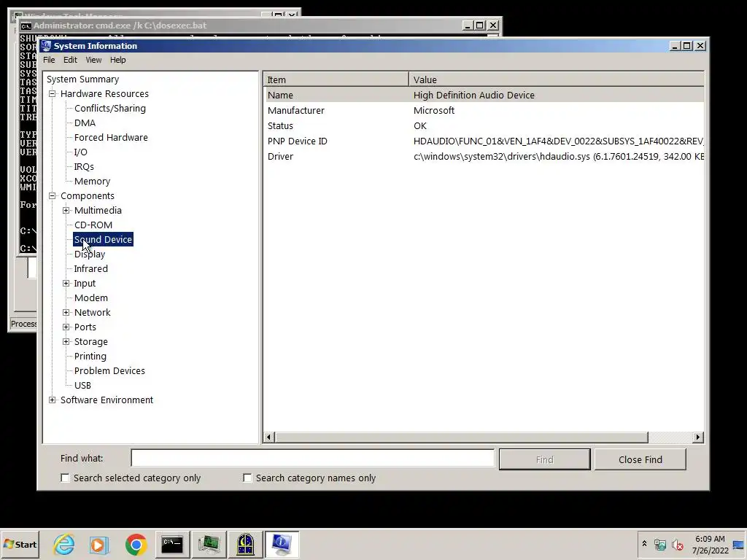Expand the Multimedia node
Viewport: 747px width, 560px height.
[x=66, y=211]
